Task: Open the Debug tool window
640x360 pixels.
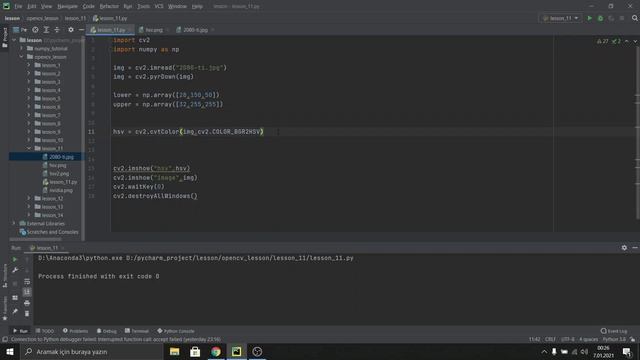Action: coord(107,331)
